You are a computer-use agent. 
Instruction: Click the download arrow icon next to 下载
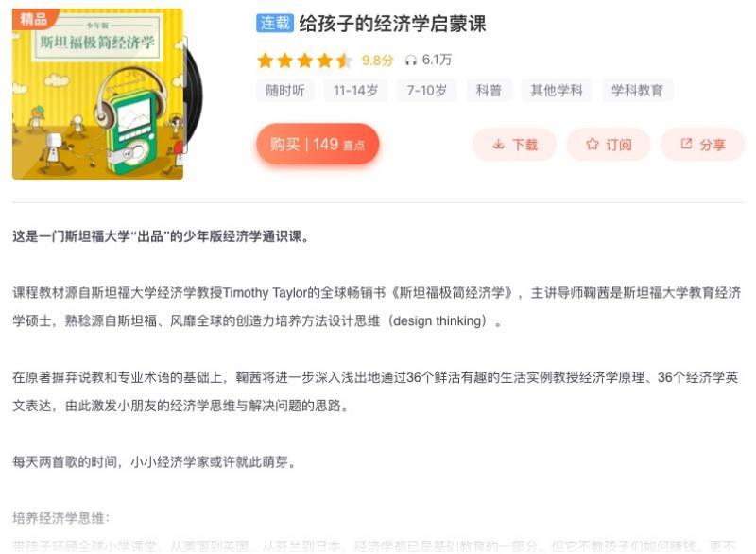499,144
